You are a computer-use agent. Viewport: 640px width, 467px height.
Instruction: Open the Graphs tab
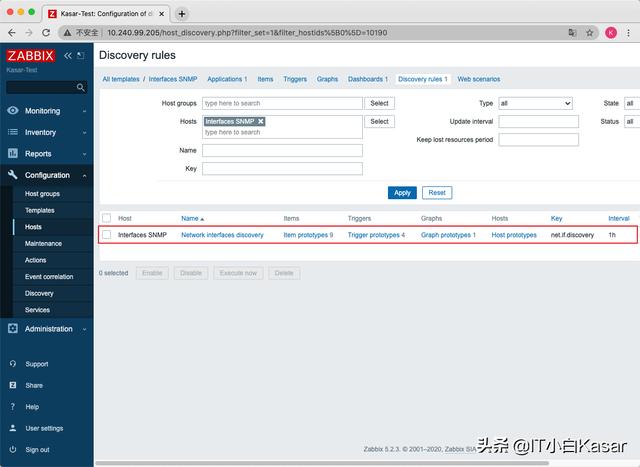click(327, 79)
